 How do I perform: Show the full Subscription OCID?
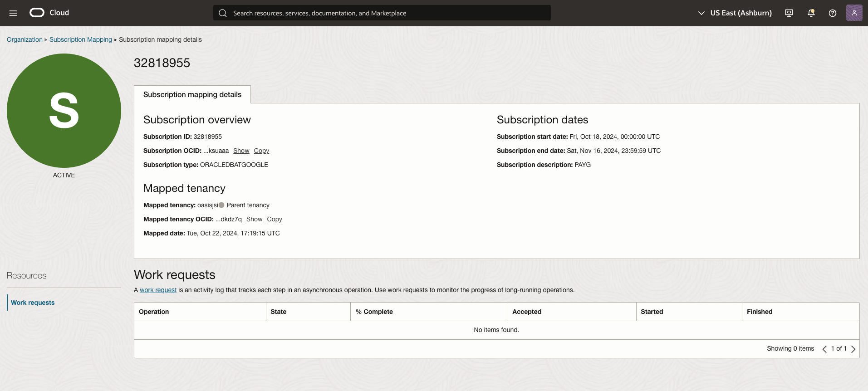pos(241,151)
